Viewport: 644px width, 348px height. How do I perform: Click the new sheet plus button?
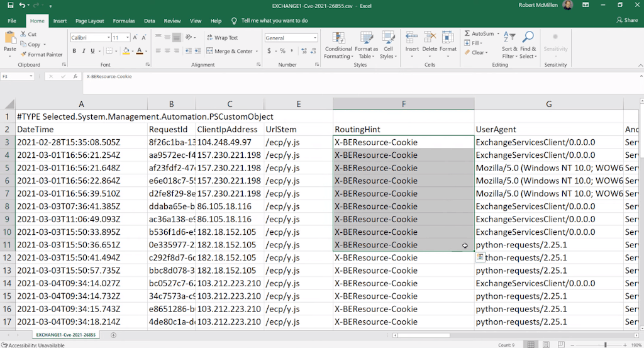point(113,335)
